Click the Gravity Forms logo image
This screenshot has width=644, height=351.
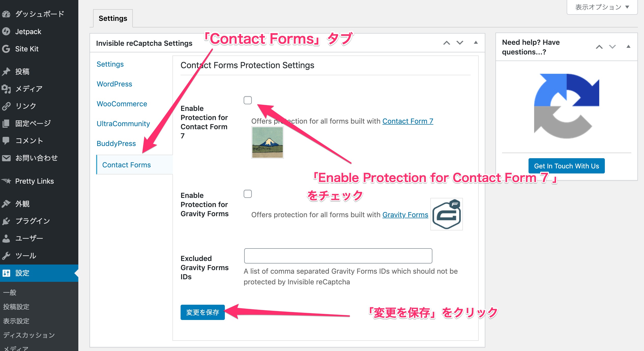pyautogui.click(x=447, y=214)
